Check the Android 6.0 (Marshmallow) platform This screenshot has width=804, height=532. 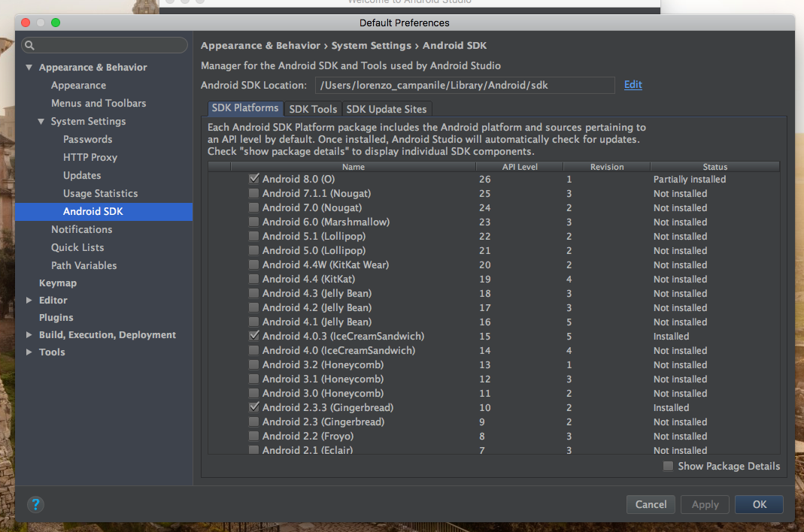pos(253,222)
